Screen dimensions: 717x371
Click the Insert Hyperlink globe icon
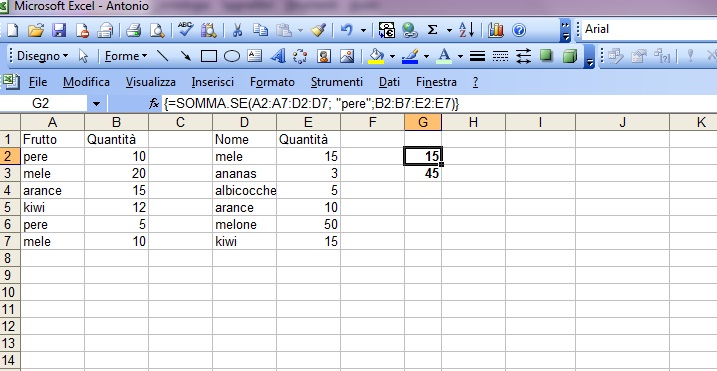click(410, 30)
